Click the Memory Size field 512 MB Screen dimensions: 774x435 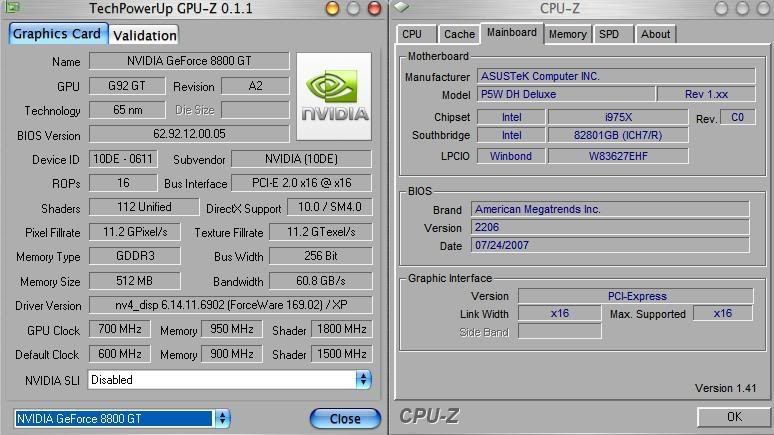tap(135, 281)
